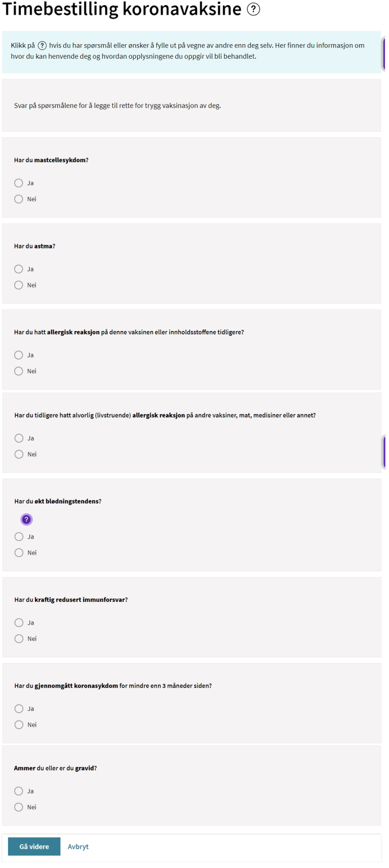Open help icon beside Timebestilling koronavaksine heading

click(x=253, y=9)
